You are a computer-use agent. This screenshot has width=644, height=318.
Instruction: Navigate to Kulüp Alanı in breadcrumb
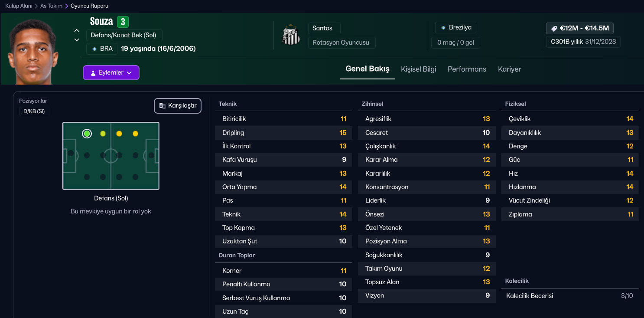point(19,6)
